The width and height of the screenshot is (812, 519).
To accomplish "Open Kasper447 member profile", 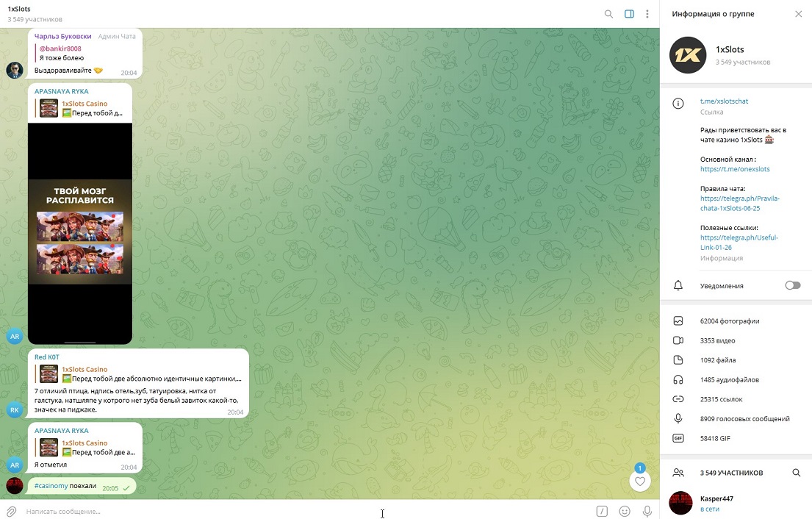I will pos(736,503).
